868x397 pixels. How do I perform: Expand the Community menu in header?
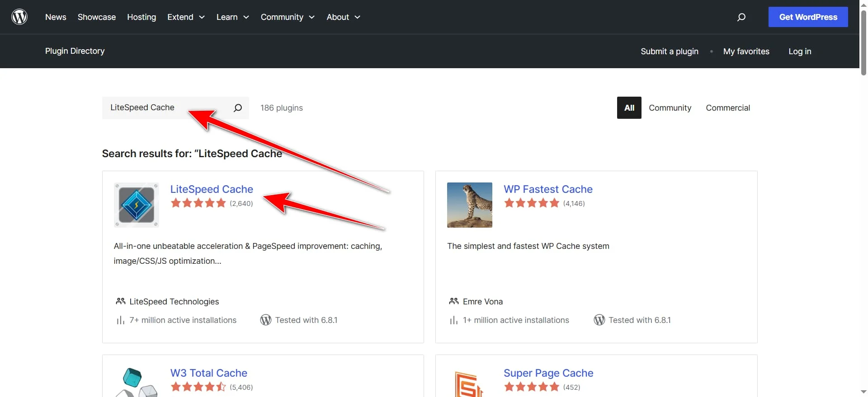[x=288, y=17]
